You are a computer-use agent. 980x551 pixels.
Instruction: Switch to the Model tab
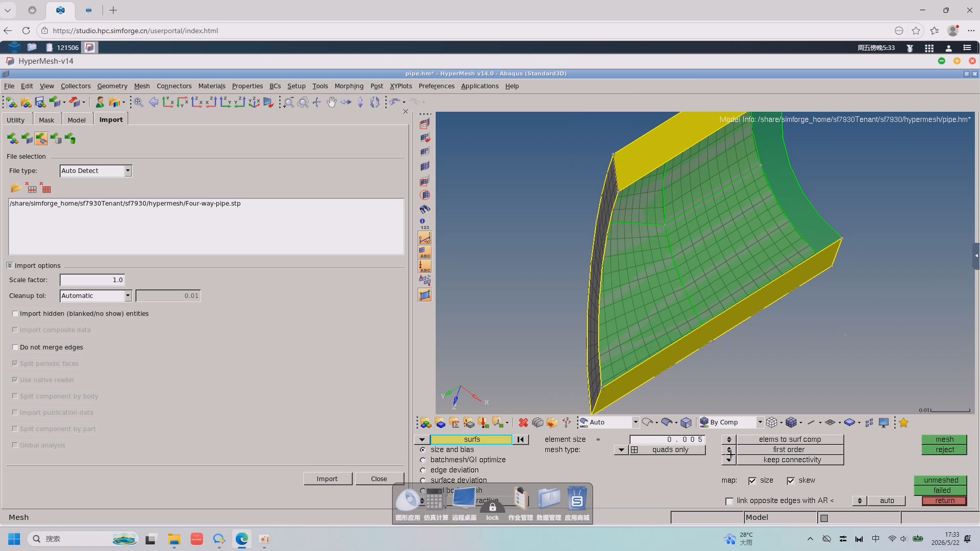coord(77,120)
